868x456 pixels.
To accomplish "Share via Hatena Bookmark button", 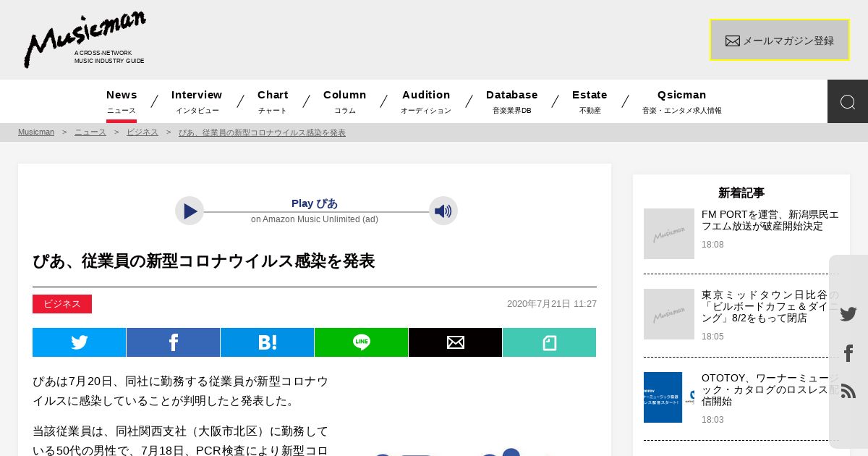I will pos(268,342).
